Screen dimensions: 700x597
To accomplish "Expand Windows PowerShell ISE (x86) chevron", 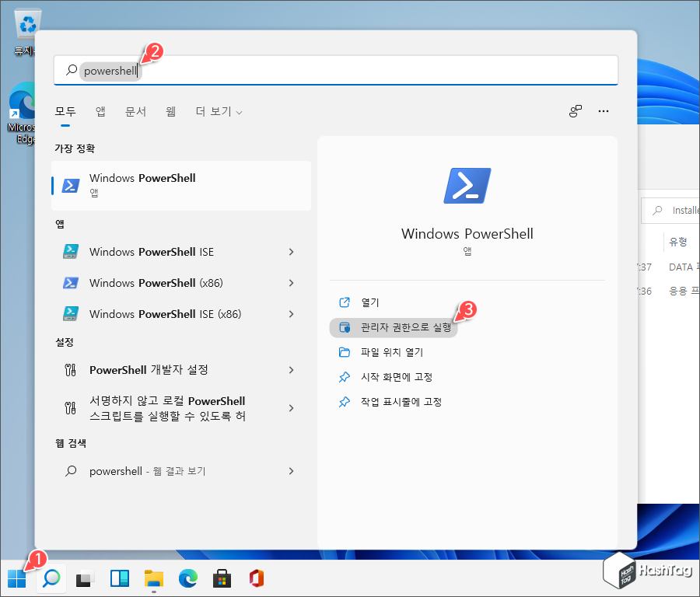I will click(x=291, y=314).
